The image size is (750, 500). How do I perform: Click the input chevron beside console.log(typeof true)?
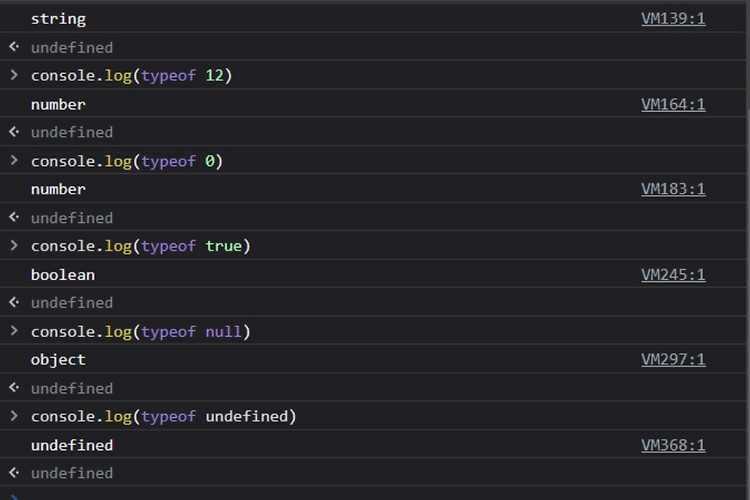pyautogui.click(x=14, y=245)
